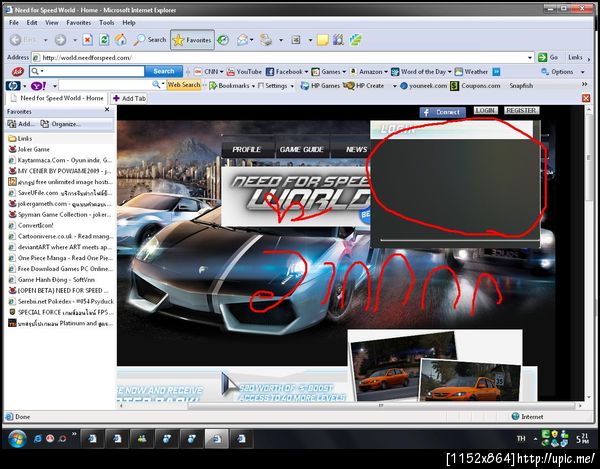Click the LOGIN button on the webpage
This screenshot has height=469, width=600.
(x=486, y=111)
